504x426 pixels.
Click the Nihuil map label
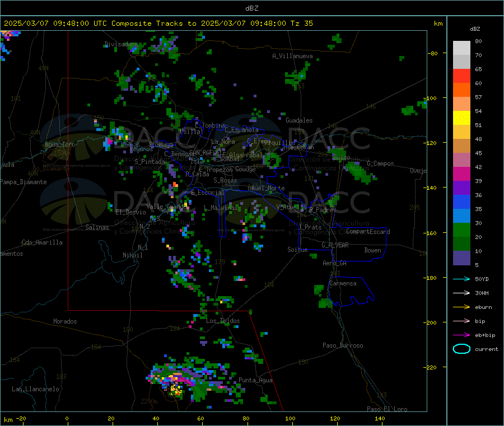[133, 255]
